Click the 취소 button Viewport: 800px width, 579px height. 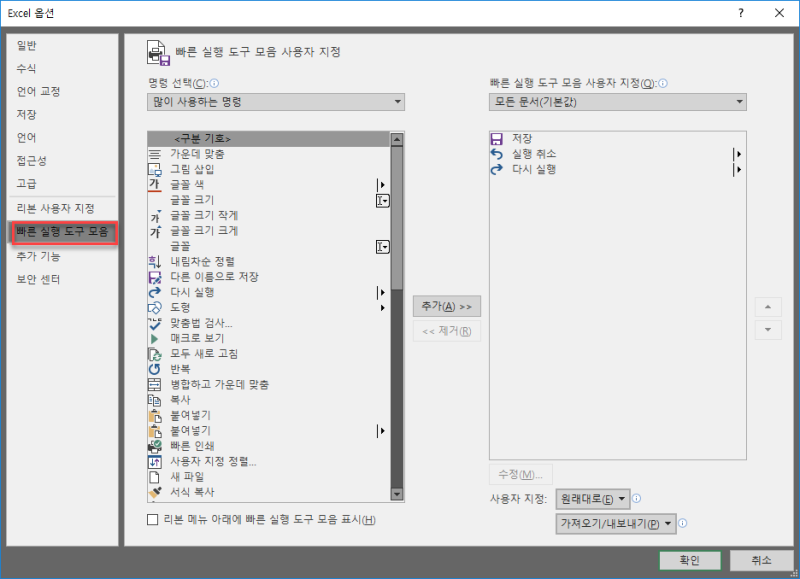761,560
